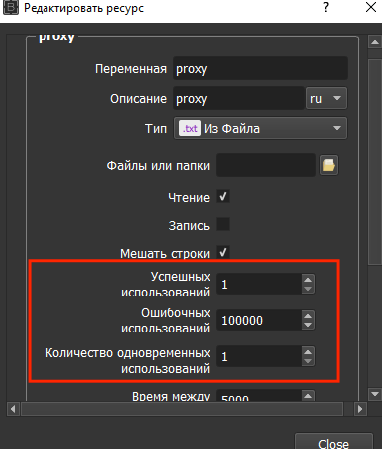This screenshot has width=382, height=449.
Task: Click the vertical scrollbar thumb
Action: click(375, 162)
